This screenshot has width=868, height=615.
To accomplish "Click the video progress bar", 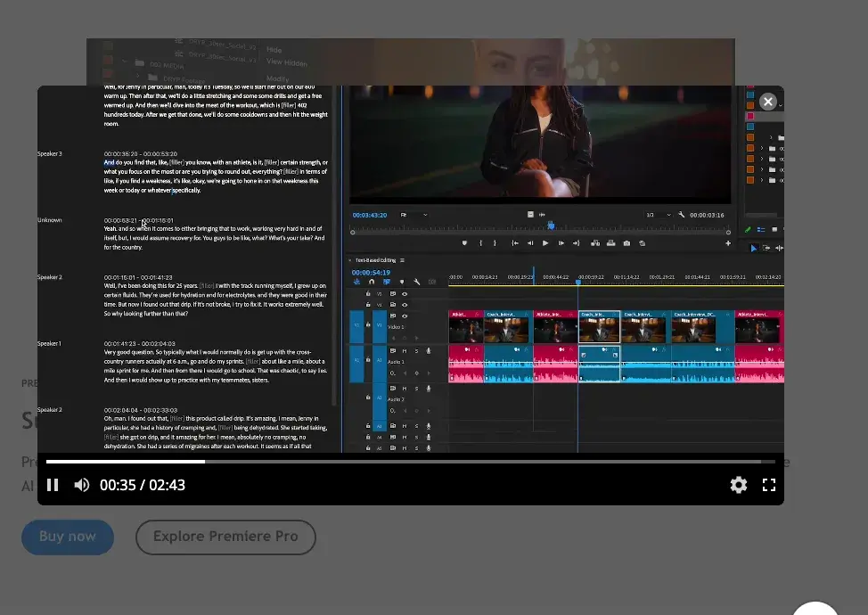I will click(x=410, y=462).
